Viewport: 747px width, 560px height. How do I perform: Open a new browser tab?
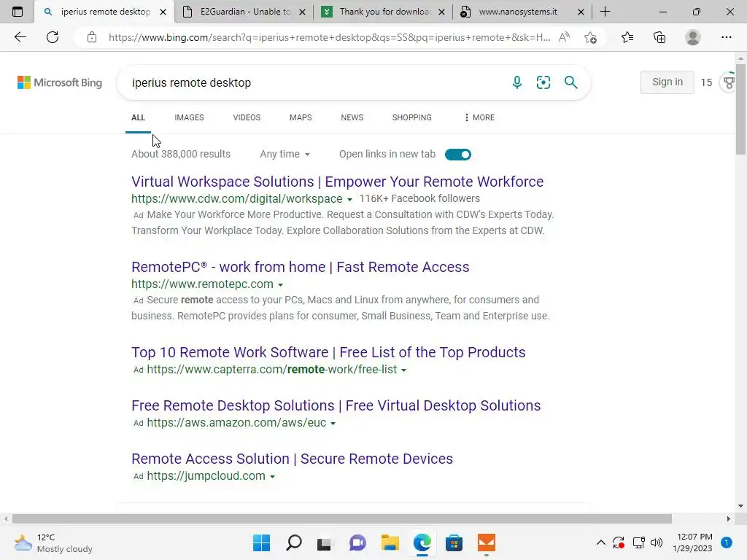pos(605,12)
